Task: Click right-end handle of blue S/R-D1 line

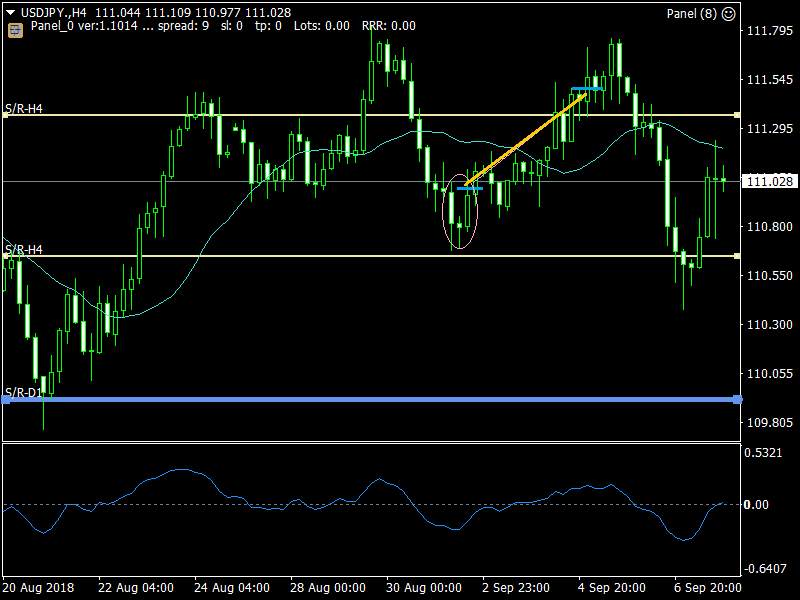Action: click(738, 400)
